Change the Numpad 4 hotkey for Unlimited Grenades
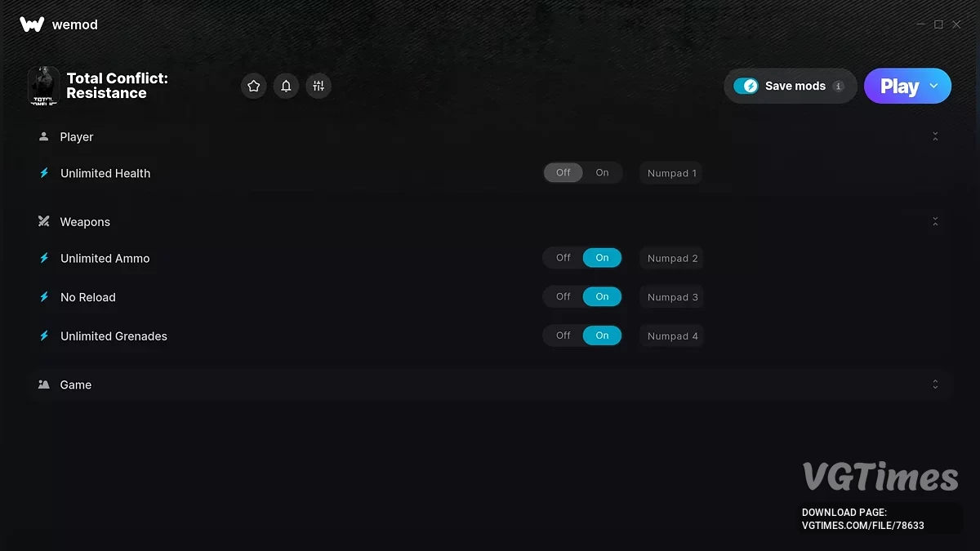The width and height of the screenshot is (980, 551). [672, 335]
